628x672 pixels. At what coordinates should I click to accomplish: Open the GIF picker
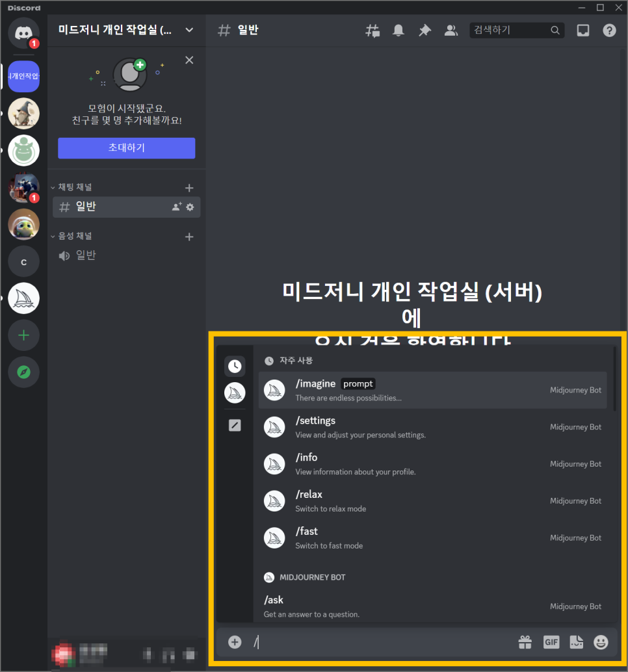(x=551, y=642)
